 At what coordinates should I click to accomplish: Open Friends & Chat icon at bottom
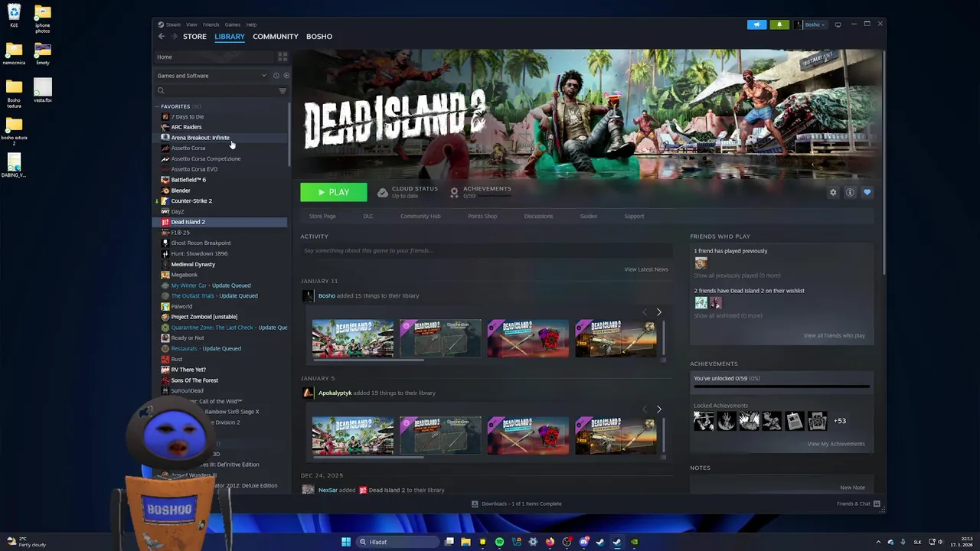pyautogui.click(x=877, y=504)
